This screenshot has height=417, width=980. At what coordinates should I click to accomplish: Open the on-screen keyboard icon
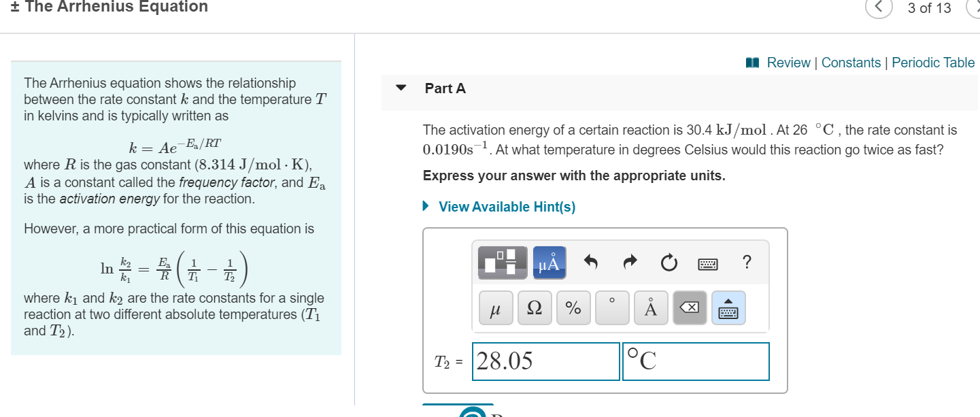[707, 263]
